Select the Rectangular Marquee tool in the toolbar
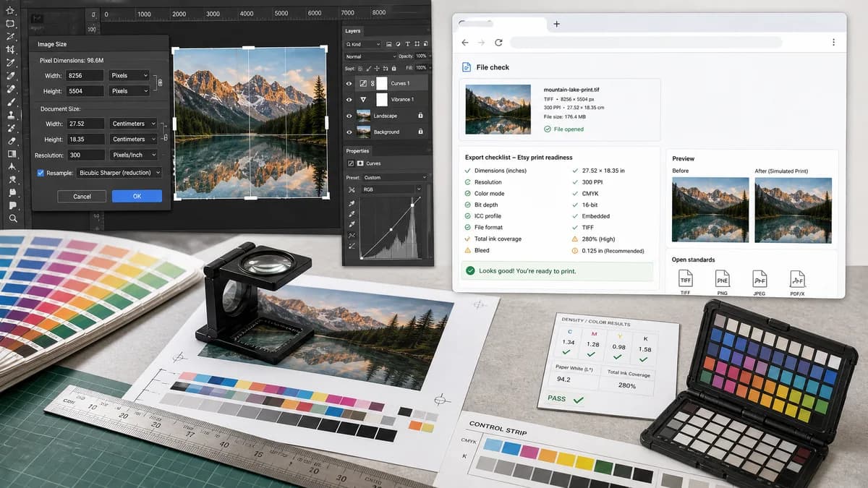 (x=10, y=24)
